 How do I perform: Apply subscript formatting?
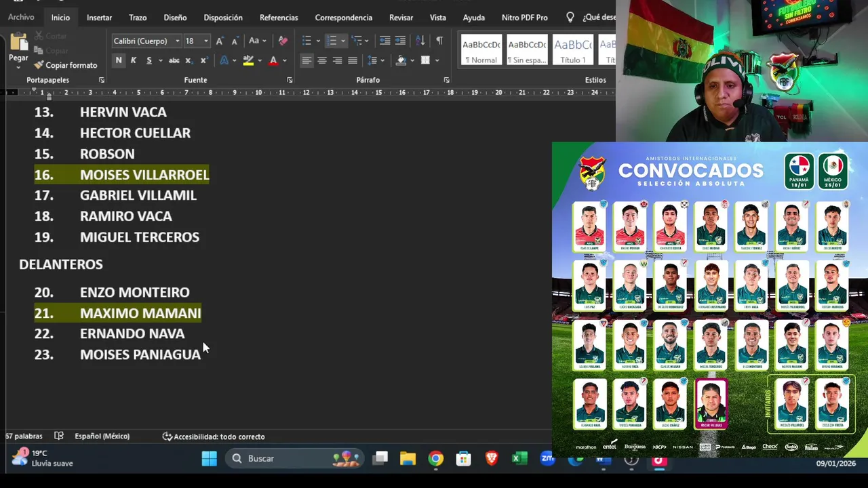[x=189, y=60]
